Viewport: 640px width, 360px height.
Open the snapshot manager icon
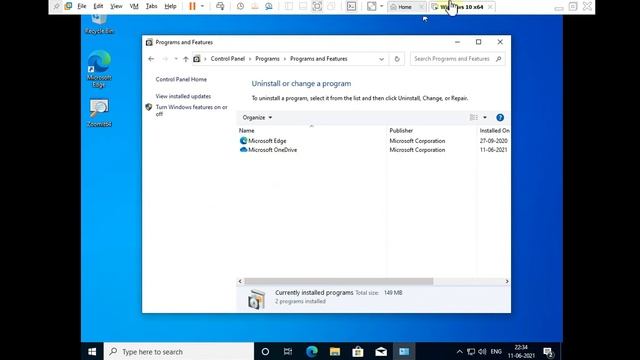click(x=269, y=6)
